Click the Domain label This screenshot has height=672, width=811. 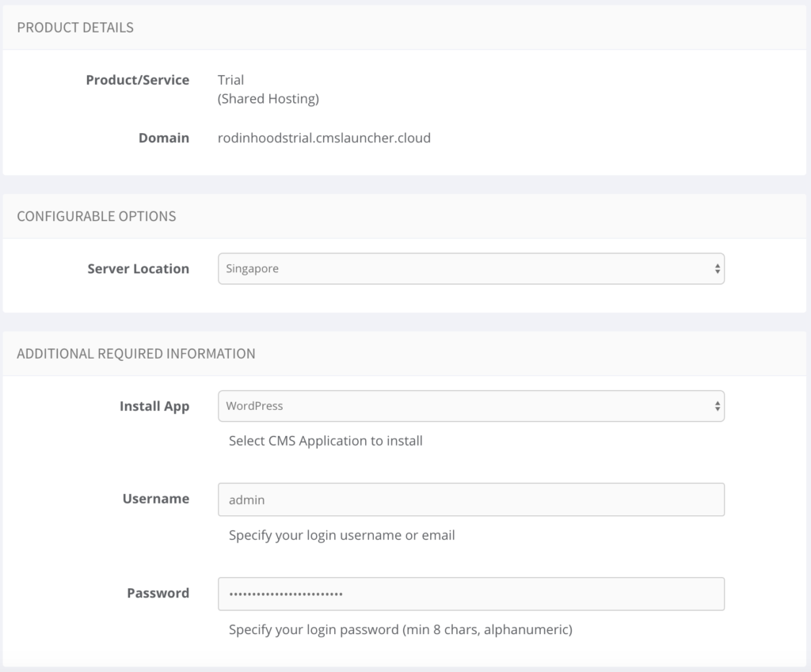(164, 138)
